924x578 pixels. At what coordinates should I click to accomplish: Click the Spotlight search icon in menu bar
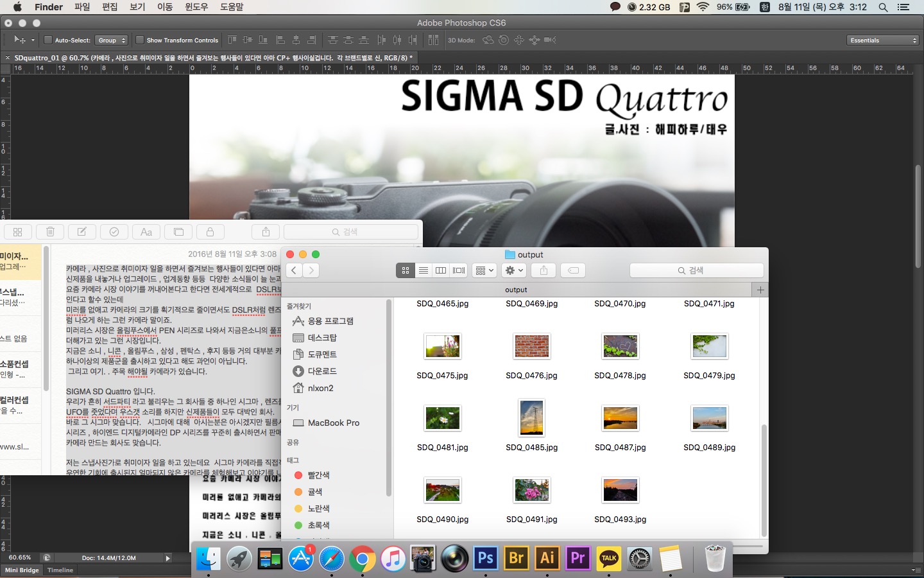tap(883, 7)
